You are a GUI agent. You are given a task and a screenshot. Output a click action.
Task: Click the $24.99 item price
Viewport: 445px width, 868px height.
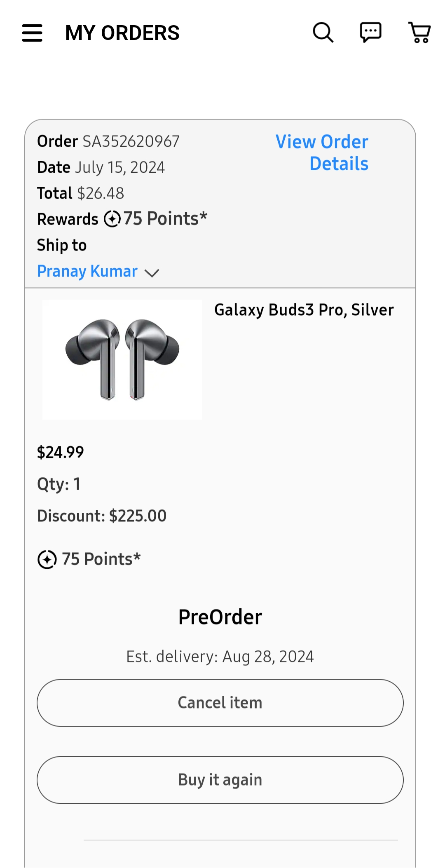click(x=61, y=453)
